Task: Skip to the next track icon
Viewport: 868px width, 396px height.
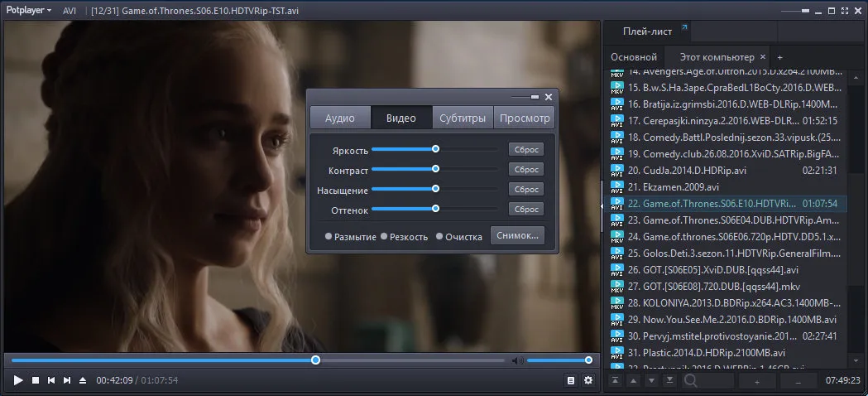Action: (67, 380)
